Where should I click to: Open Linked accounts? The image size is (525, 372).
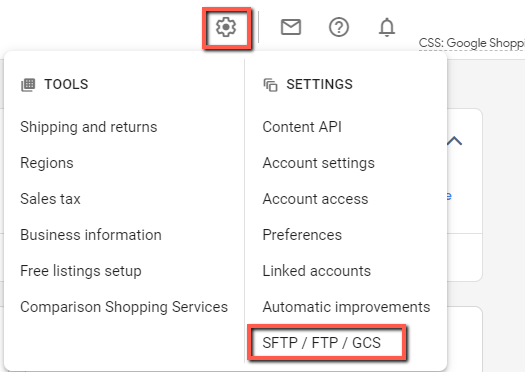tap(316, 271)
